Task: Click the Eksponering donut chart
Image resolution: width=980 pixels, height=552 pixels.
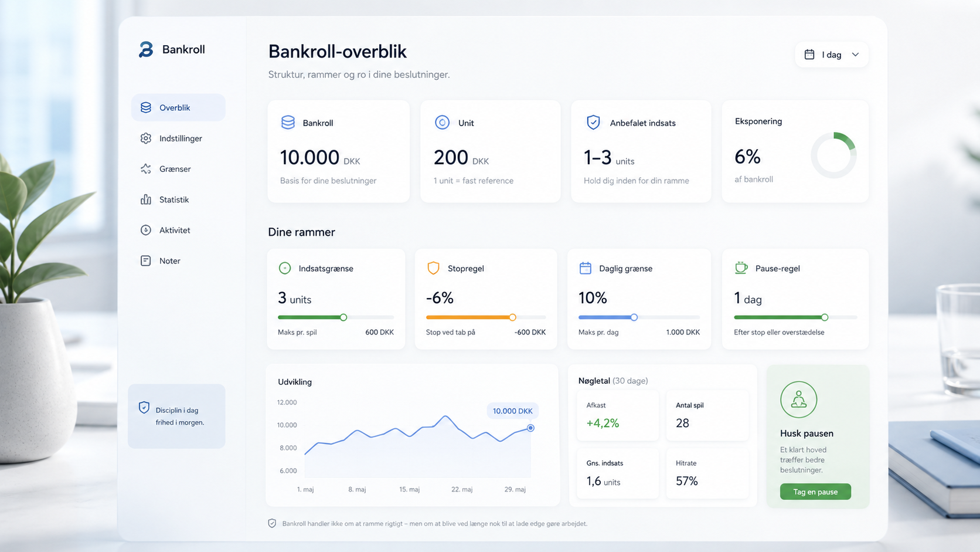Action: (x=833, y=155)
